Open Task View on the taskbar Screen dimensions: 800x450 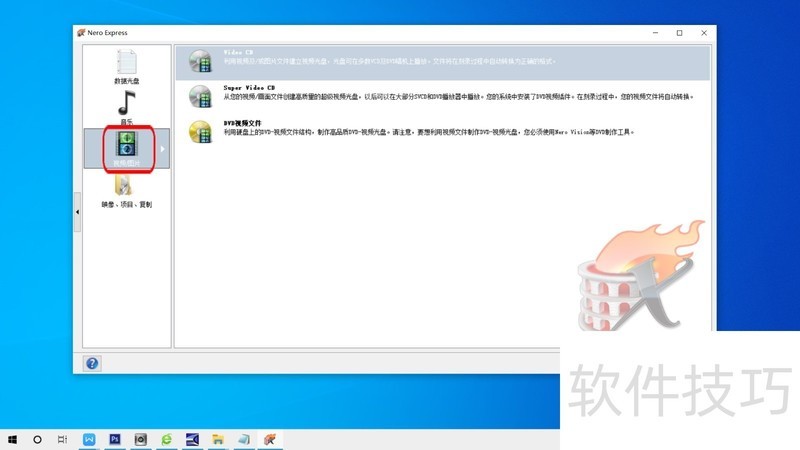[62, 439]
